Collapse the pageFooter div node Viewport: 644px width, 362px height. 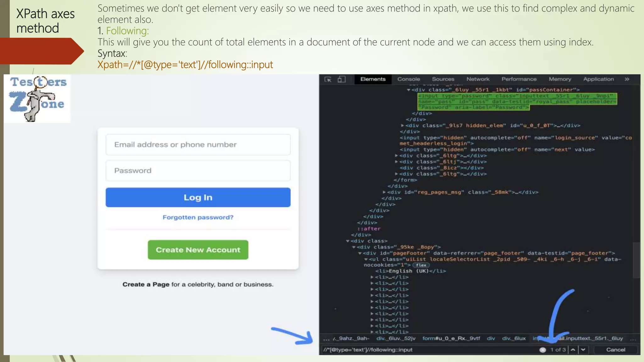tap(360, 253)
